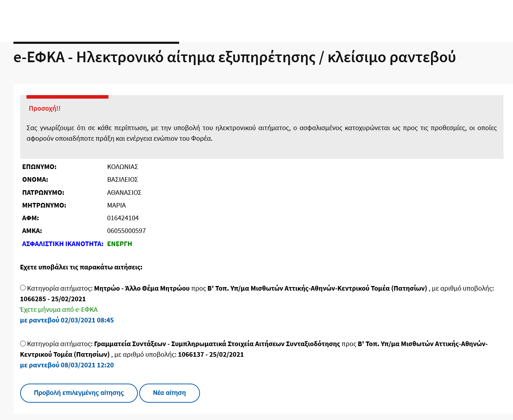This screenshot has width=513, height=420.
Task: Click the surname value ΚΟΛΩΝΙΑΣ
Action: point(122,167)
